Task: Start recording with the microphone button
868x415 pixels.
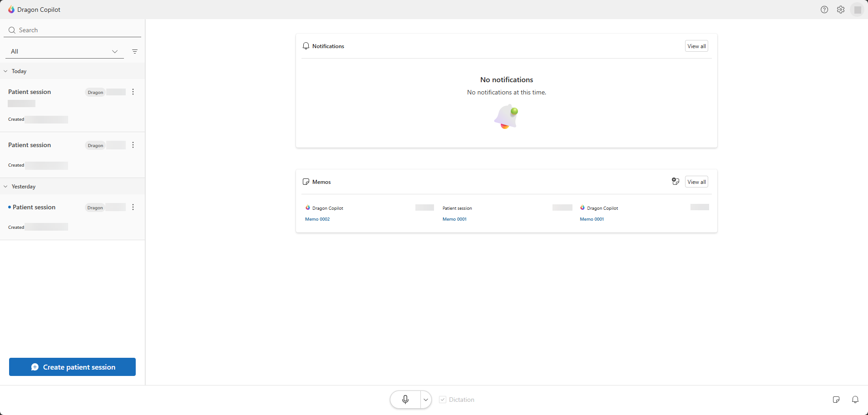Action: pyautogui.click(x=405, y=400)
